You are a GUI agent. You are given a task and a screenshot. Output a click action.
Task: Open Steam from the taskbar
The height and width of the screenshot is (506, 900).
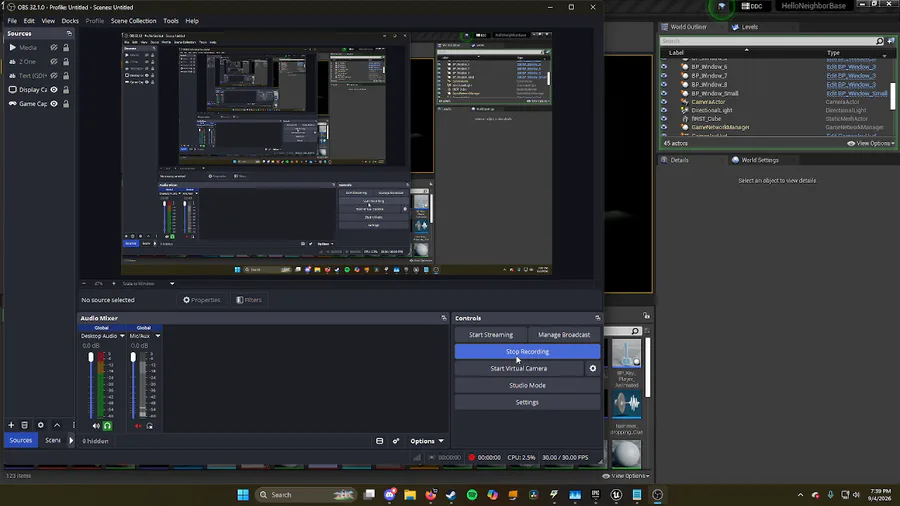click(x=451, y=495)
